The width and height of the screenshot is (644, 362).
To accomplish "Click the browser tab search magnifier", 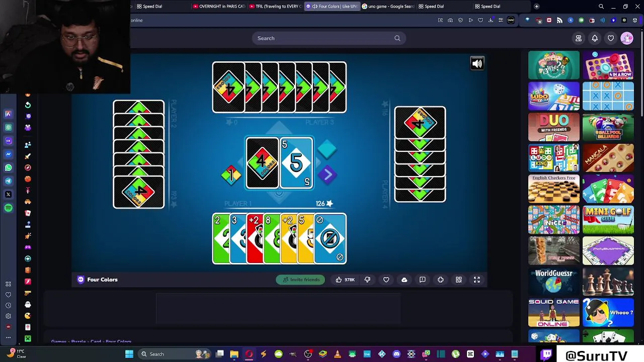I will (601, 7).
